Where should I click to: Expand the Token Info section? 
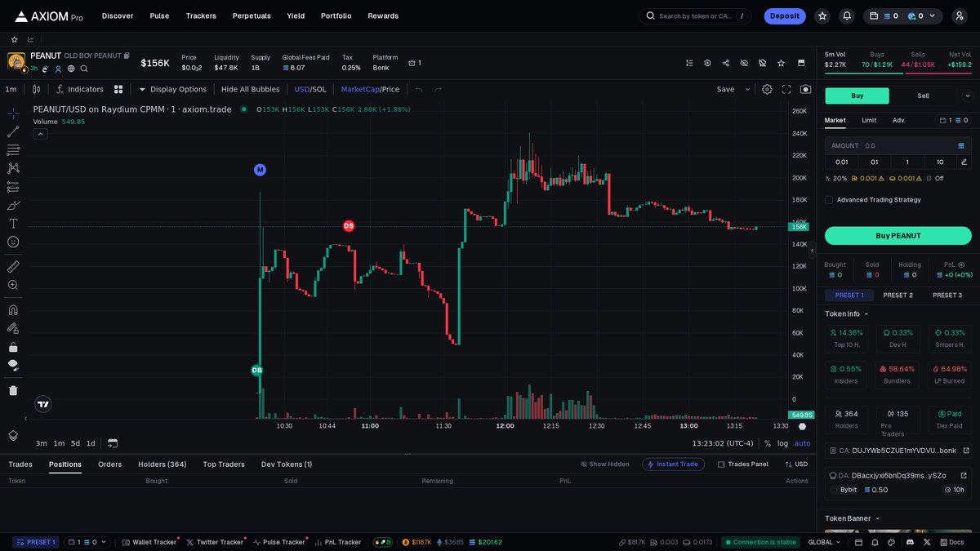[x=847, y=313]
